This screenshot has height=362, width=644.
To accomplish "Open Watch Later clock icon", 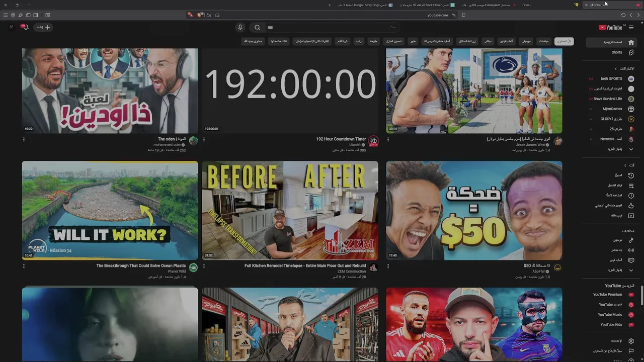I will click(631, 196).
